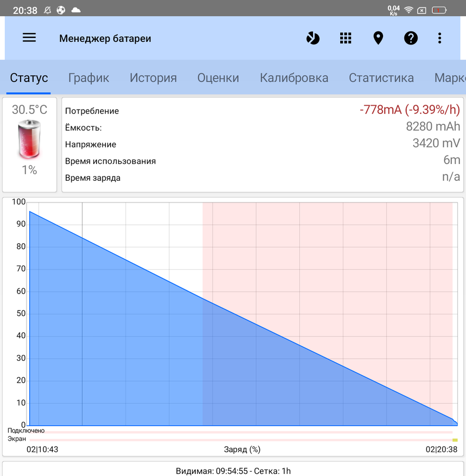Screen dimensions: 466x476
Task: Tap the 02|20:38 end time label
Action: 442,449
